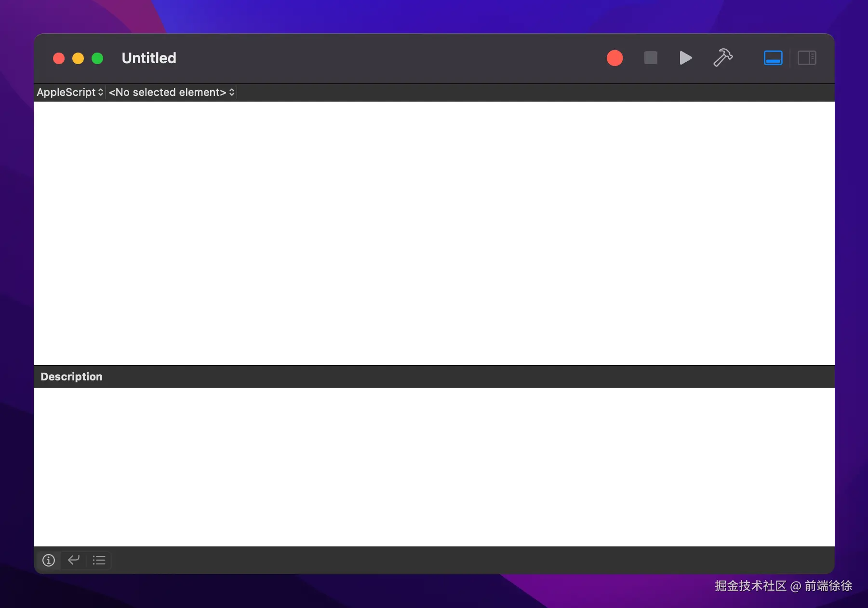Stop the script with the Stop button
This screenshot has height=608, width=868.
(651, 58)
